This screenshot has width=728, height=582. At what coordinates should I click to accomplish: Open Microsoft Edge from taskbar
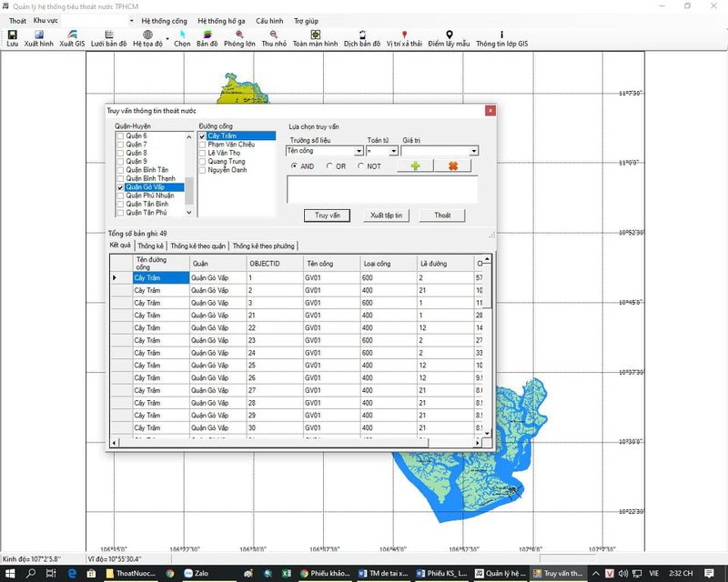tap(72, 573)
